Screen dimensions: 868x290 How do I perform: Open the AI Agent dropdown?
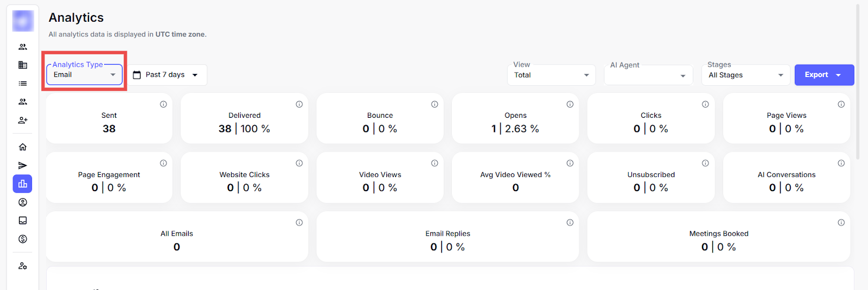pos(648,75)
